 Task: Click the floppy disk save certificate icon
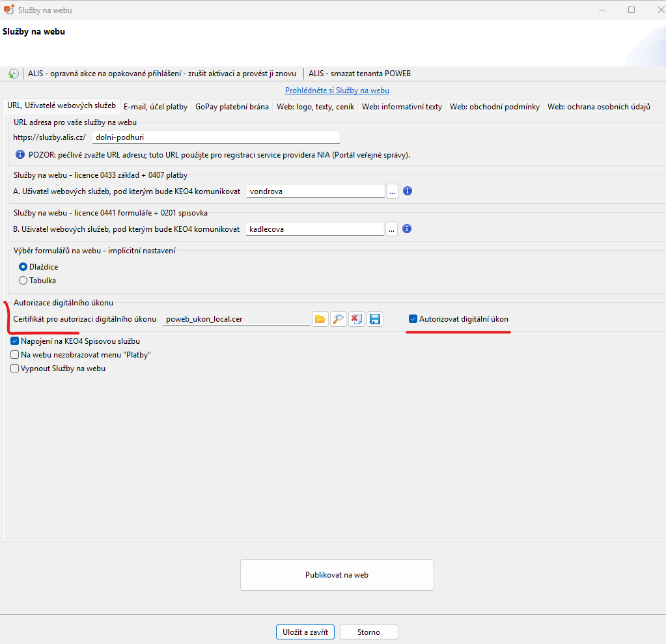tap(374, 319)
